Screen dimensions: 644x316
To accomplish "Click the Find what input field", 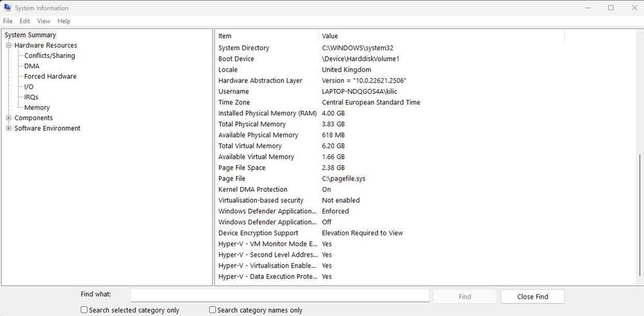I will point(279,296).
